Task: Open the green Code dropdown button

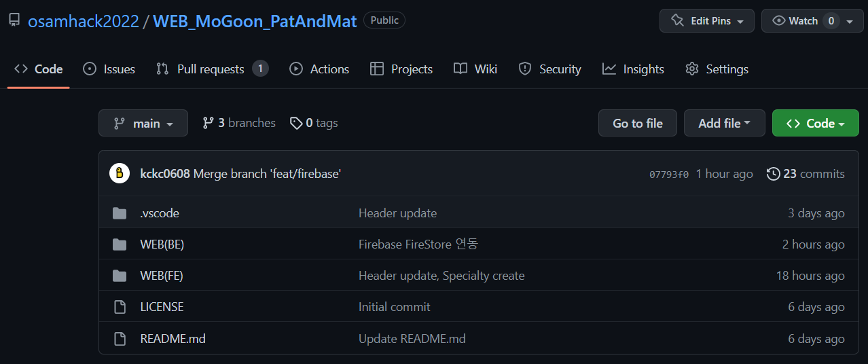Action: (816, 123)
